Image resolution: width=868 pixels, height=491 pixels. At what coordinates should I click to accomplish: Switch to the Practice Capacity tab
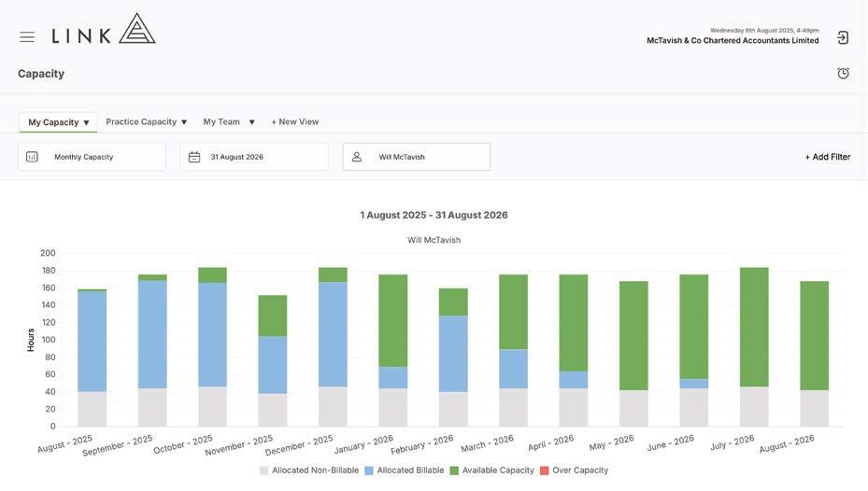pos(141,121)
